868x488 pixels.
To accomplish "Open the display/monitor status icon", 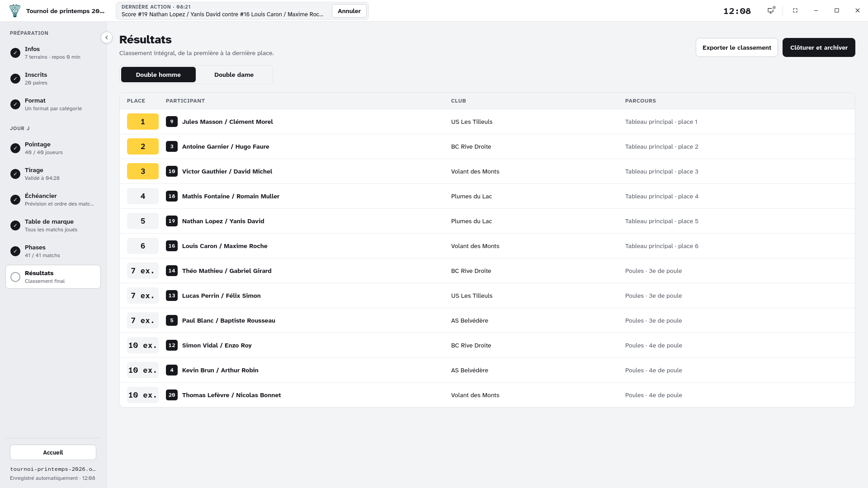I will 771,10.
